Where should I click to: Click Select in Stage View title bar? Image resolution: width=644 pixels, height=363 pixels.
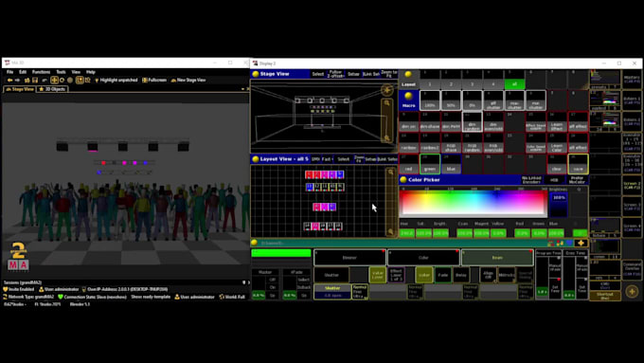click(x=317, y=74)
